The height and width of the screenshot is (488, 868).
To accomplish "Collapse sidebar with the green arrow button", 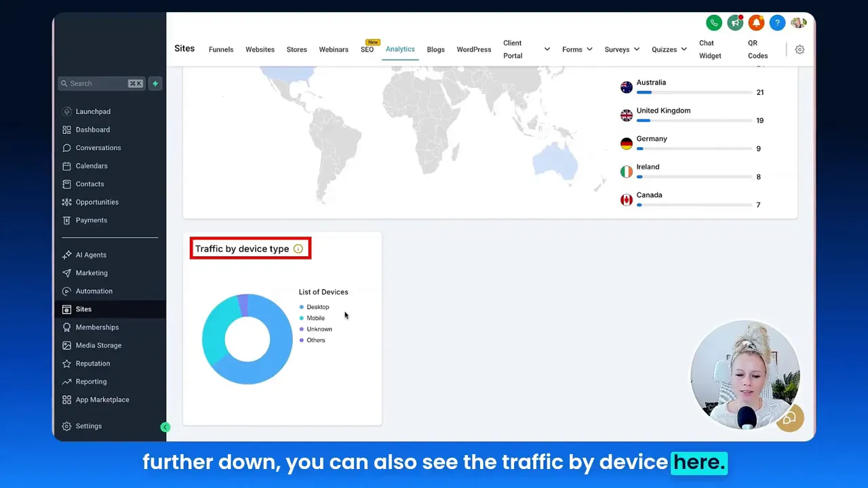I will pyautogui.click(x=165, y=427).
